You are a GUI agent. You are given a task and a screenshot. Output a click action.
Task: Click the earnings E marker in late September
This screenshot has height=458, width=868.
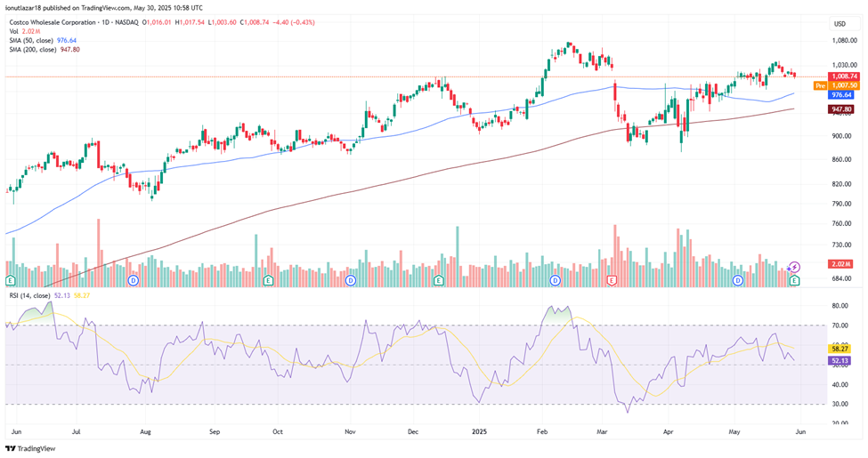[268, 280]
